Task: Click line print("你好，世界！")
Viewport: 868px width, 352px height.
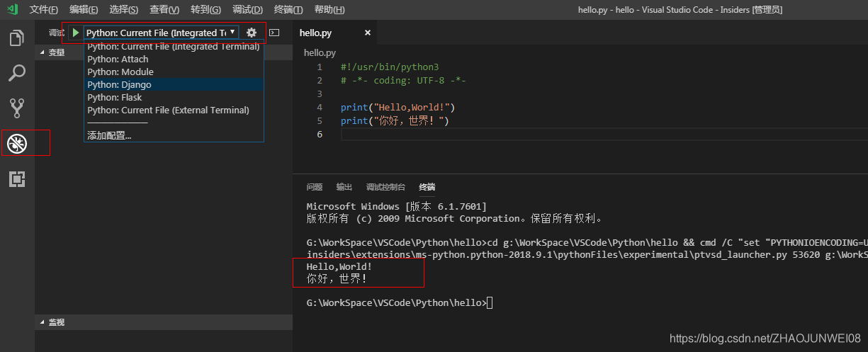Action: 395,121
